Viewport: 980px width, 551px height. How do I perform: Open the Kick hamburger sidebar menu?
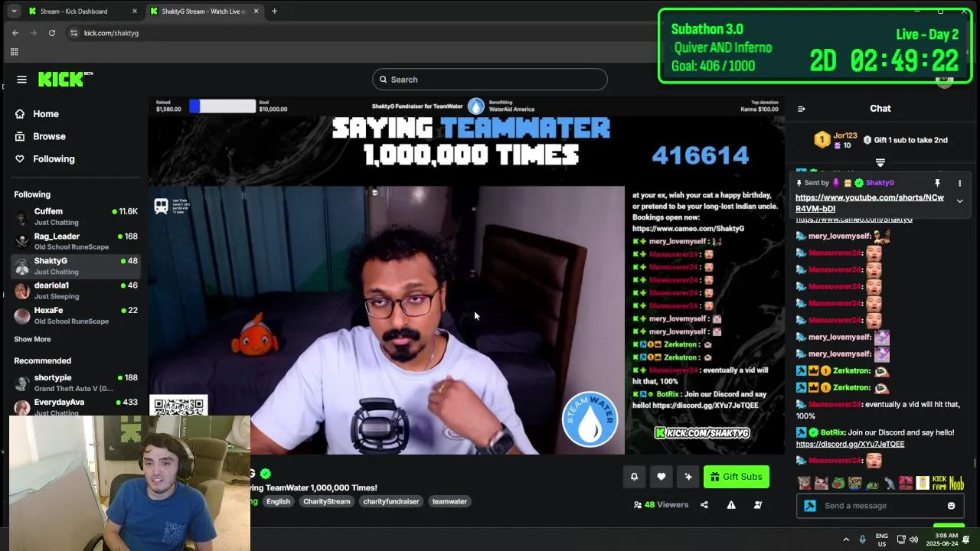(21, 80)
